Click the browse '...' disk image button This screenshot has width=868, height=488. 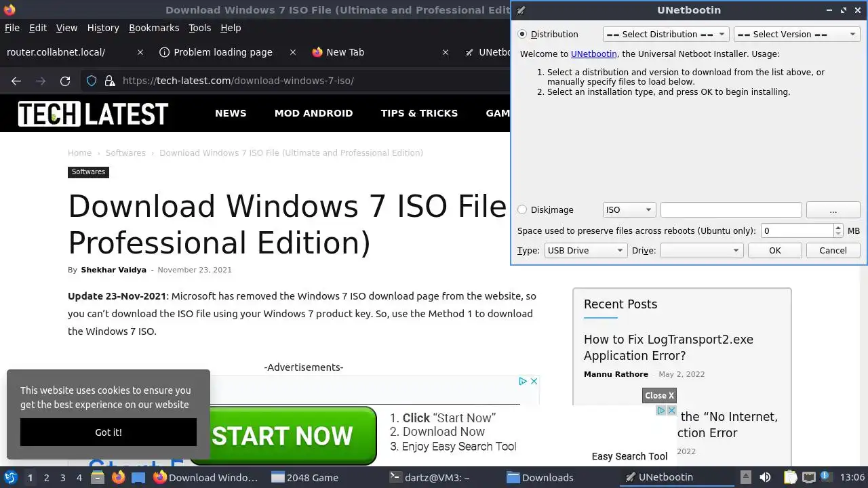pos(833,210)
